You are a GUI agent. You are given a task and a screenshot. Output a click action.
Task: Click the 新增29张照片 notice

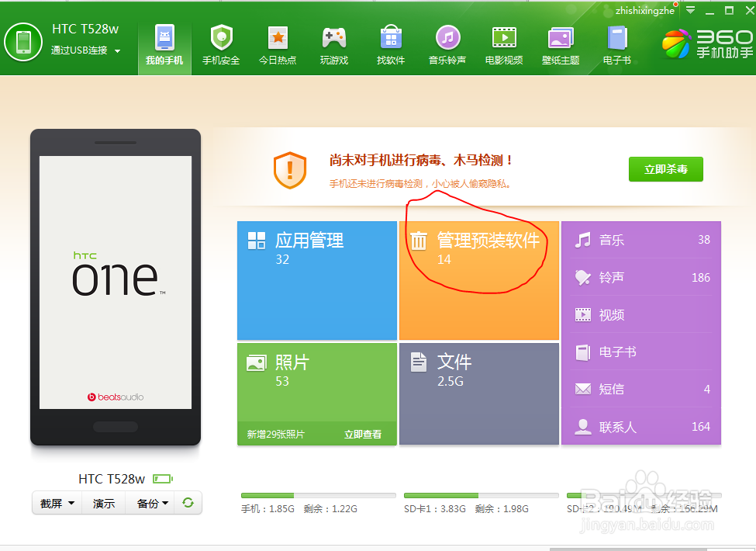(276, 435)
